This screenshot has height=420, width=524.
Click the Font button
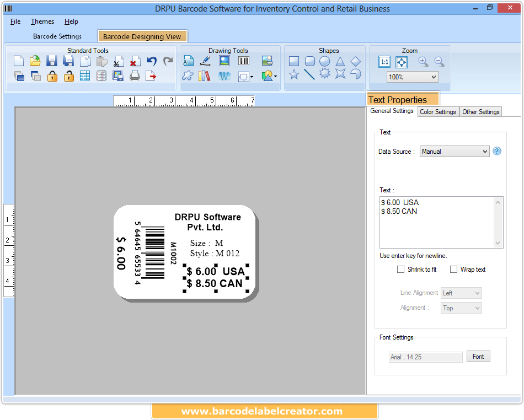pos(478,357)
